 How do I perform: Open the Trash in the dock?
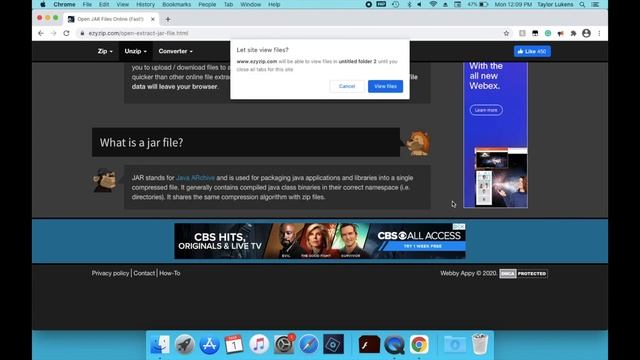[480, 344]
